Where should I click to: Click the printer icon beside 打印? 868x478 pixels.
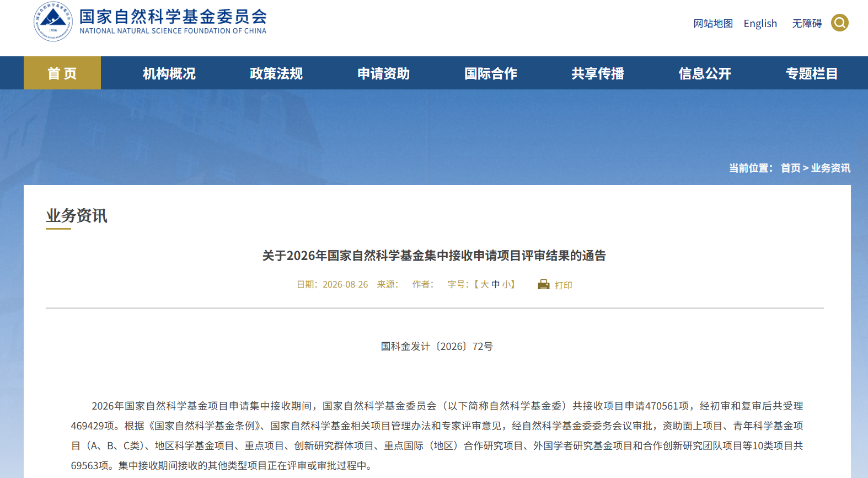(544, 284)
